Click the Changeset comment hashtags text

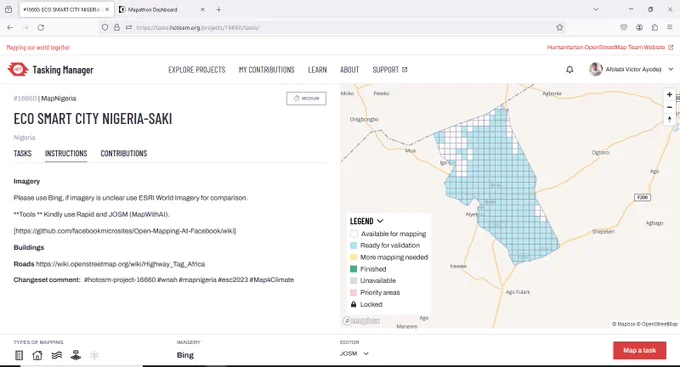tap(189, 280)
